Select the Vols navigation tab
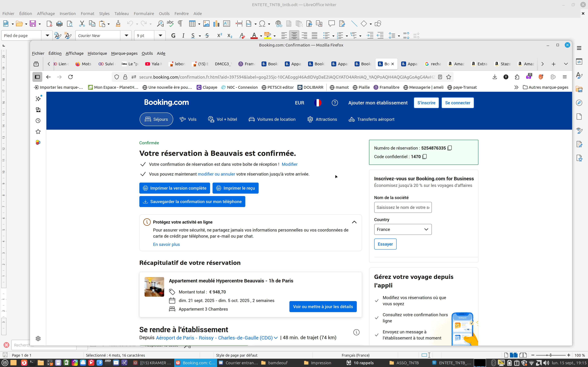 pyautogui.click(x=188, y=119)
